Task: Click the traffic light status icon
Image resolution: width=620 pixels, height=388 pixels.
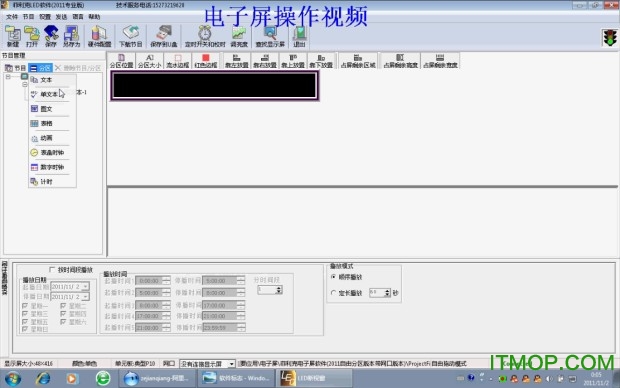Action: click(x=610, y=38)
